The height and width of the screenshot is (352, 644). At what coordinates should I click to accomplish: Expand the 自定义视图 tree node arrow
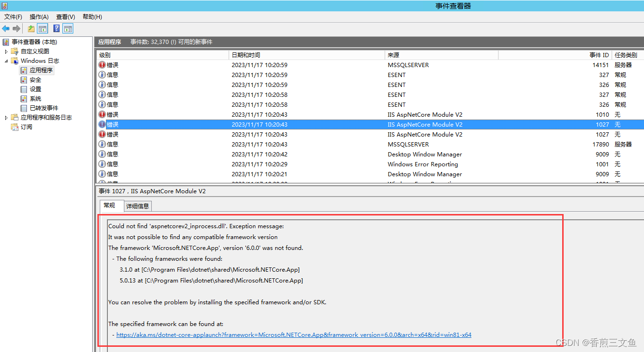[6, 52]
